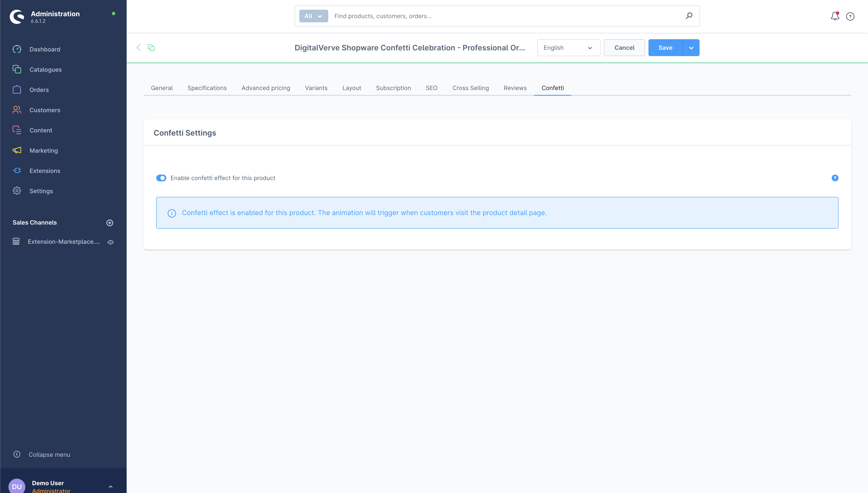Screen dimensions: 868x493
Task: Focus the product search input field
Action: (x=505, y=16)
